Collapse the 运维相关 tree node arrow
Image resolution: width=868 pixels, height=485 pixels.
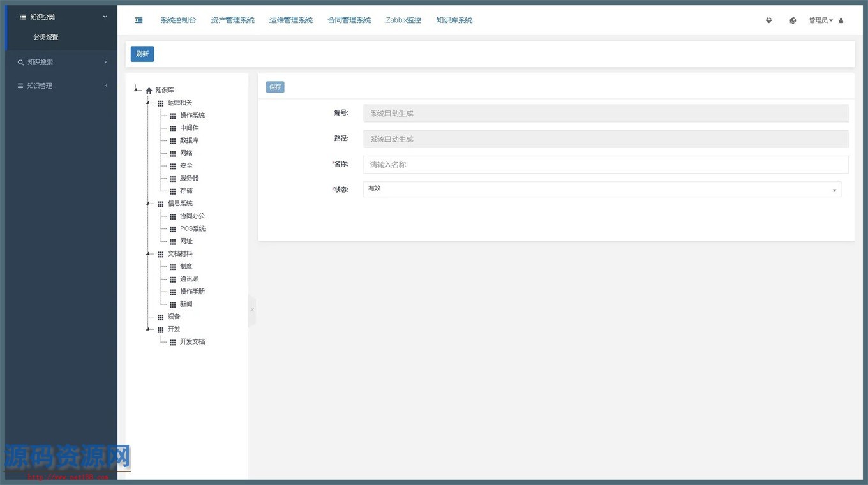(148, 102)
